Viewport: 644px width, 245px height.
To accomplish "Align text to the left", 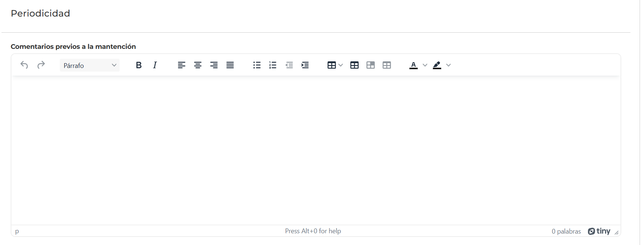I will 181,65.
